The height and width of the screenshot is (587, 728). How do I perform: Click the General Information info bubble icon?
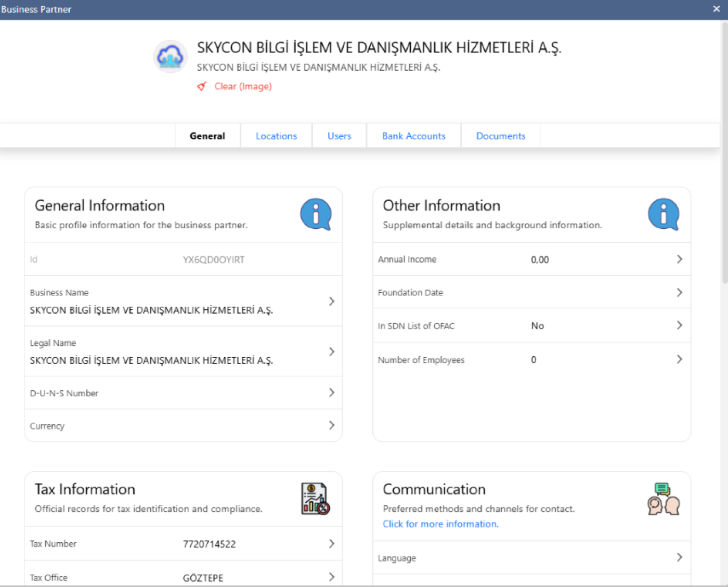(316, 214)
